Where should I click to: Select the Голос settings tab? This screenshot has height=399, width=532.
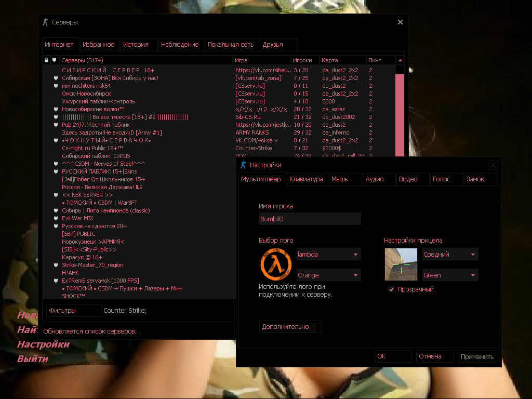click(446, 179)
